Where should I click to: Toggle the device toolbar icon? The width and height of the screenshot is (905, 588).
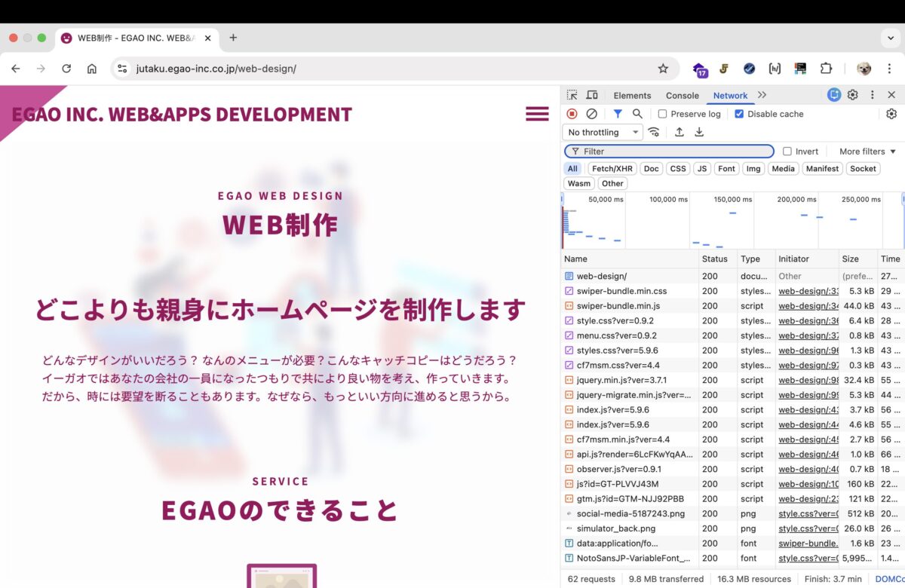point(592,95)
